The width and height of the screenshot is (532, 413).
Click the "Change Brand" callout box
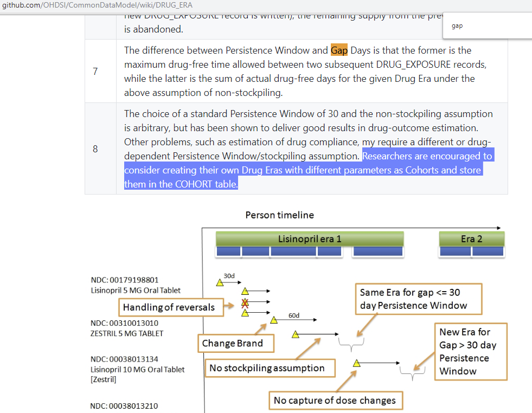click(236, 343)
